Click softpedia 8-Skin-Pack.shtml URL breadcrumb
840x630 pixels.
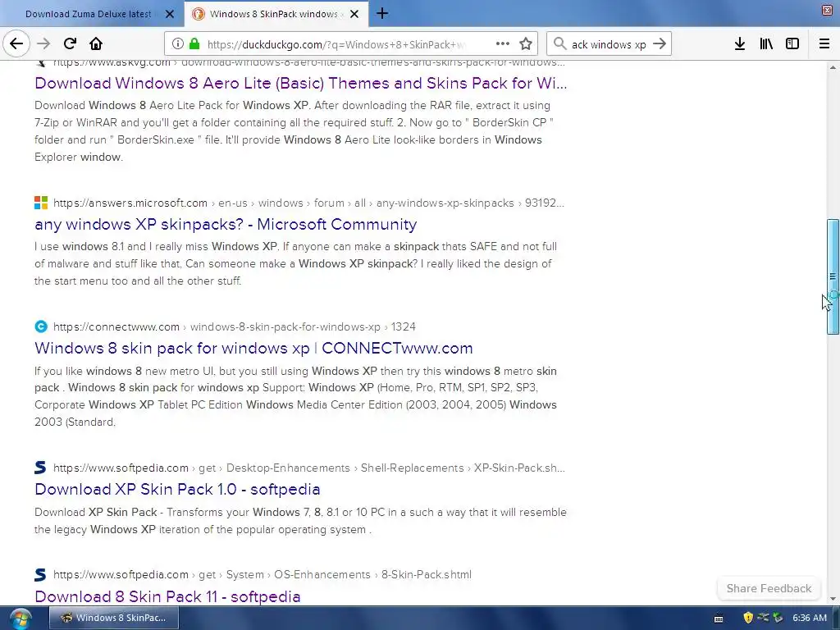click(262, 574)
